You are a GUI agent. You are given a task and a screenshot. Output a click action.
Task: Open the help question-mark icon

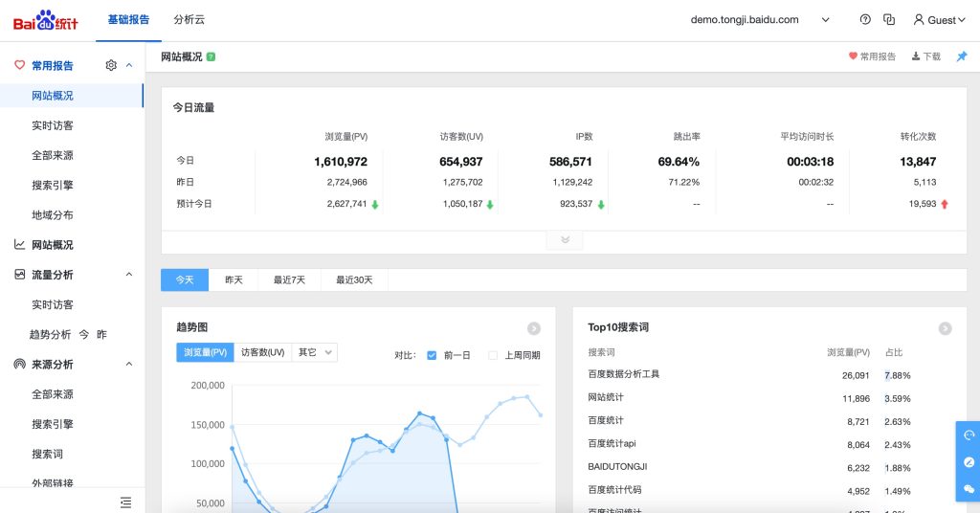click(865, 19)
